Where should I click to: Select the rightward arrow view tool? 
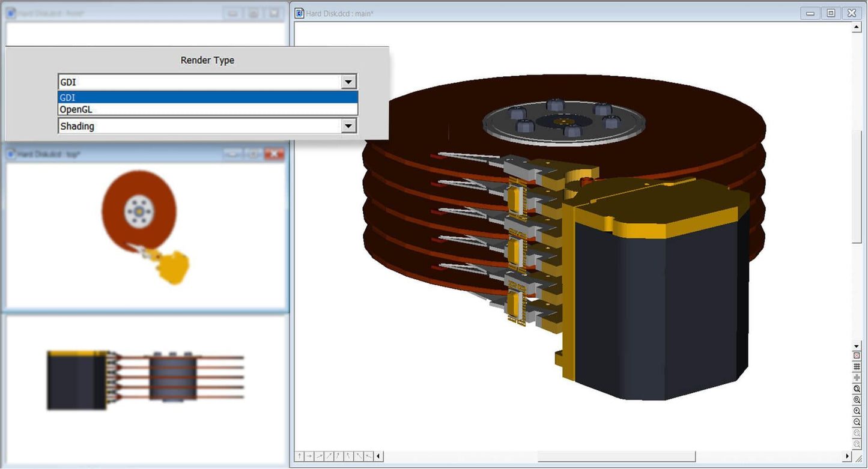click(309, 456)
